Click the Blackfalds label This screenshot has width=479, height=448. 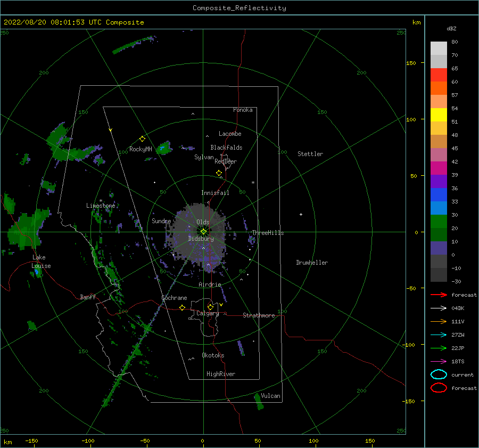click(x=226, y=148)
